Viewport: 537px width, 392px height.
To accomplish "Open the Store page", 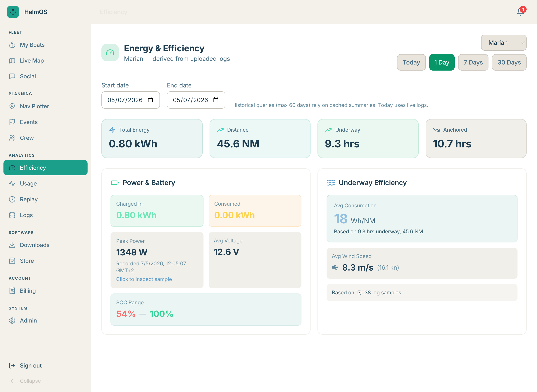I will coord(45,261).
